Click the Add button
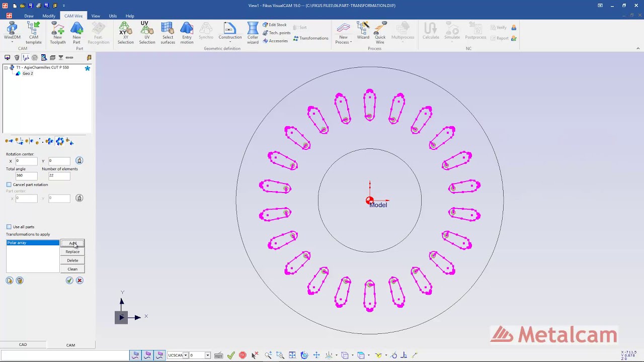The width and height of the screenshot is (644, 362). [x=72, y=243]
